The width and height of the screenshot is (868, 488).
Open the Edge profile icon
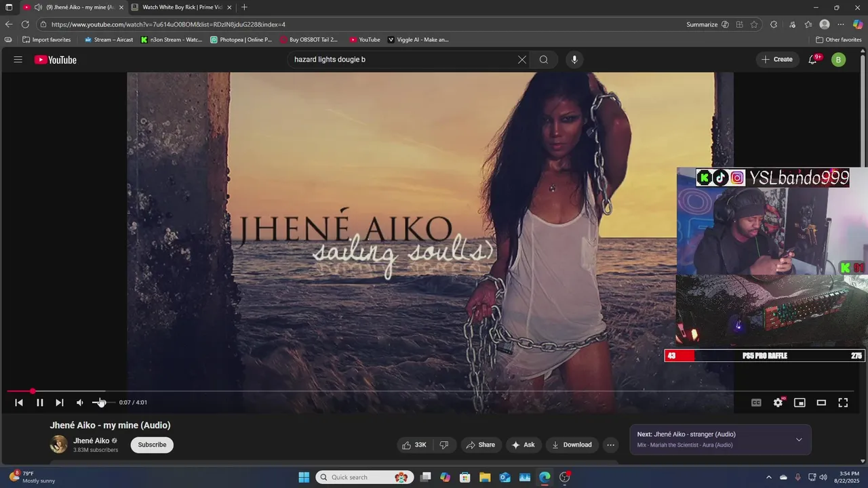(825, 24)
